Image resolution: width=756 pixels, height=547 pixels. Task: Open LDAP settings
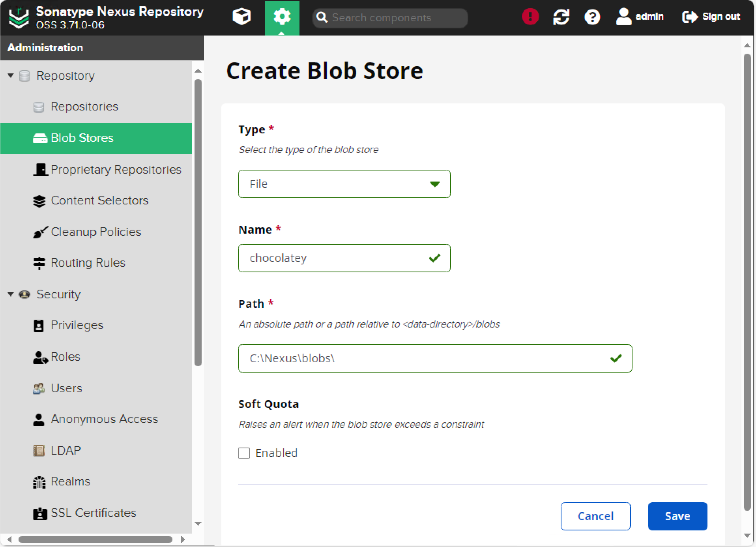pyautogui.click(x=65, y=450)
